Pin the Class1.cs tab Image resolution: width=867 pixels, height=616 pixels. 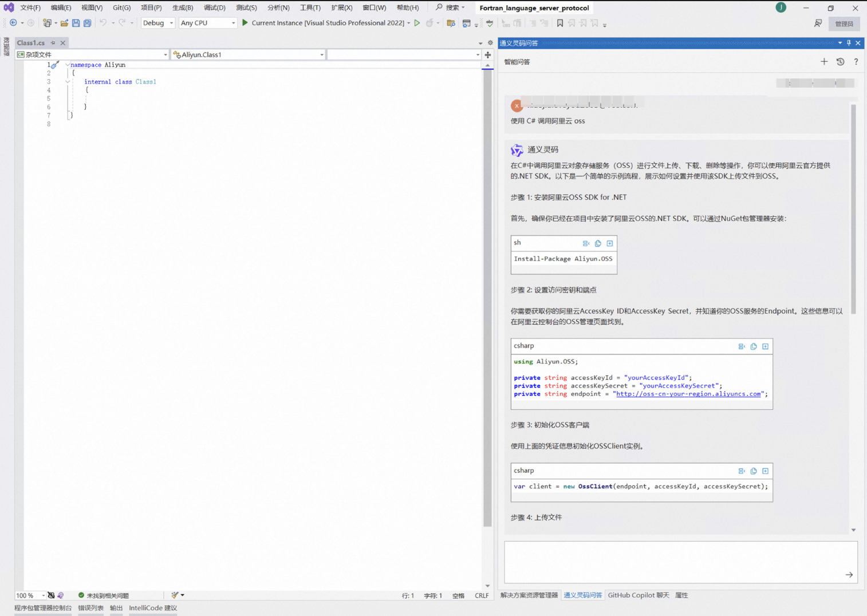[53, 43]
